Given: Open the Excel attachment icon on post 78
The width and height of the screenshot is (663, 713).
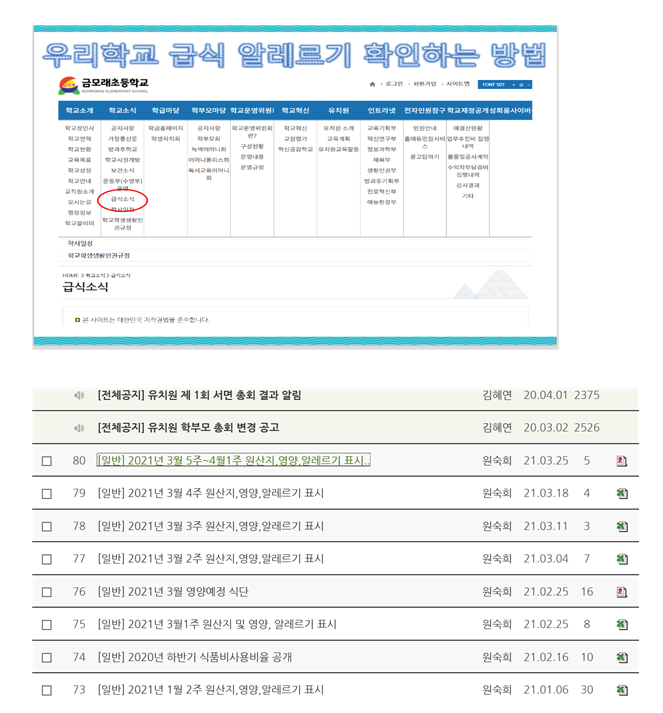Looking at the screenshot, I should point(622,526).
